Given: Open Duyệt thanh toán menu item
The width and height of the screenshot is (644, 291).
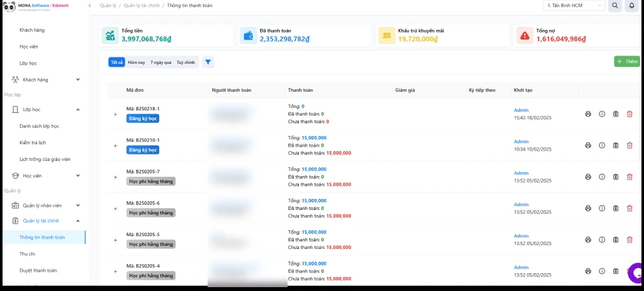Looking at the screenshot, I should [38, 271].
